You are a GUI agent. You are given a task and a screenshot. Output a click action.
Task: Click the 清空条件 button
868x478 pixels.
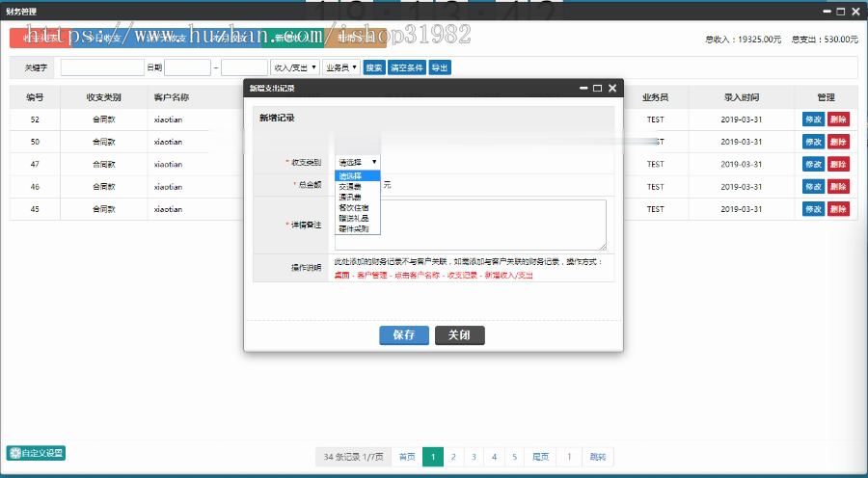pos(407,67)
